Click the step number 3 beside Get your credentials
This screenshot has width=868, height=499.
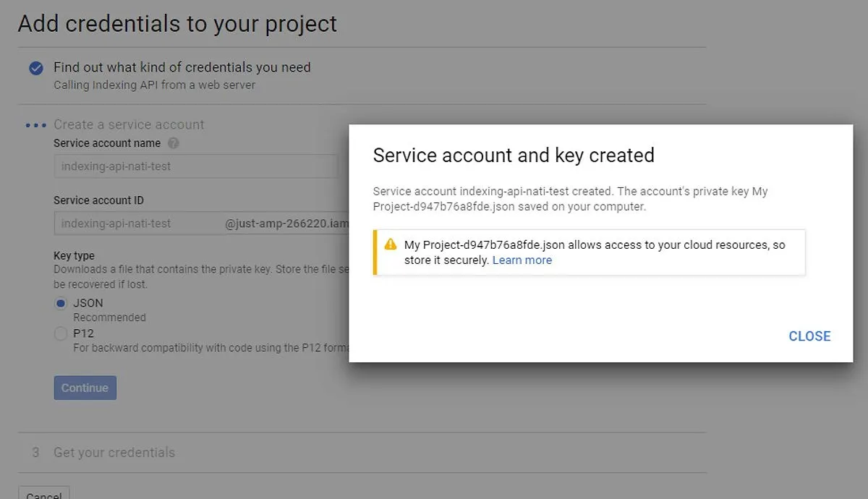click(35, 453)
